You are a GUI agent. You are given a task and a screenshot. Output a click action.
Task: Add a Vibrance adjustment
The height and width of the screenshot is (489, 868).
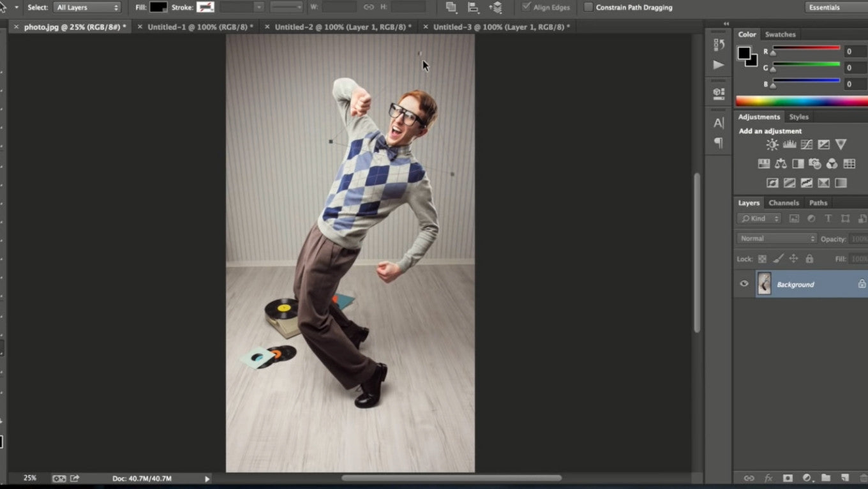[x=841, y=145]
